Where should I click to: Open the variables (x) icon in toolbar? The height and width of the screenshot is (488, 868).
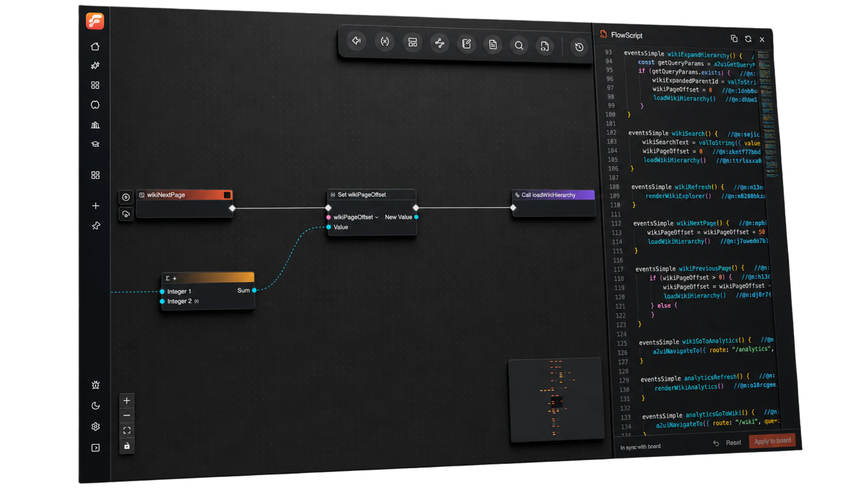pos(385,42)
